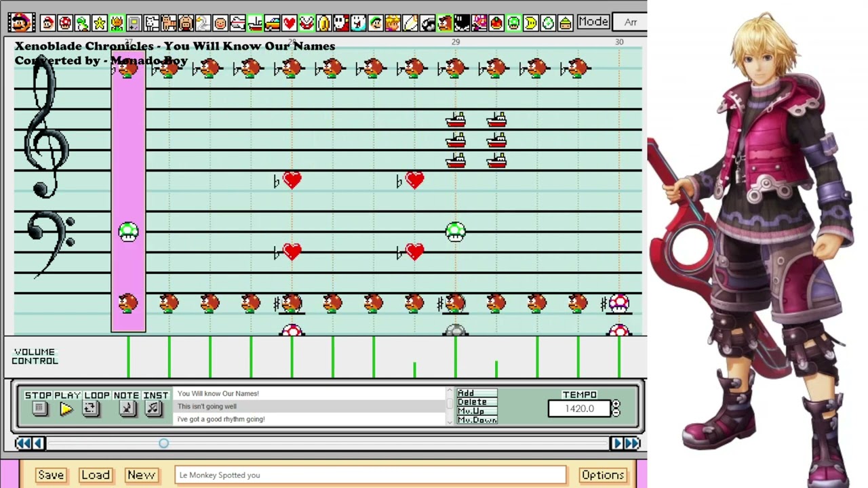The width and height of the screenshot is (868, 488).
Task: Select the Cat instrument icon
Action: pyautogui.click(x=169, y=23)
